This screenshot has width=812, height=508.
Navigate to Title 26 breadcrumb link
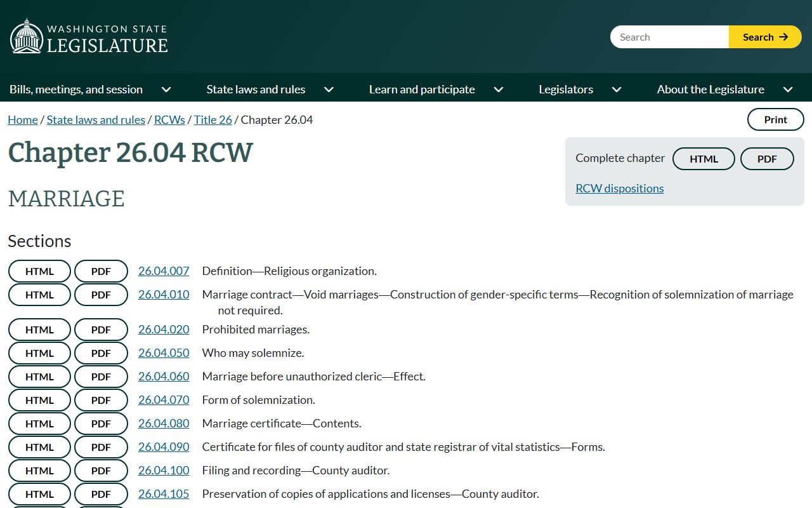[x=213, y=120]
